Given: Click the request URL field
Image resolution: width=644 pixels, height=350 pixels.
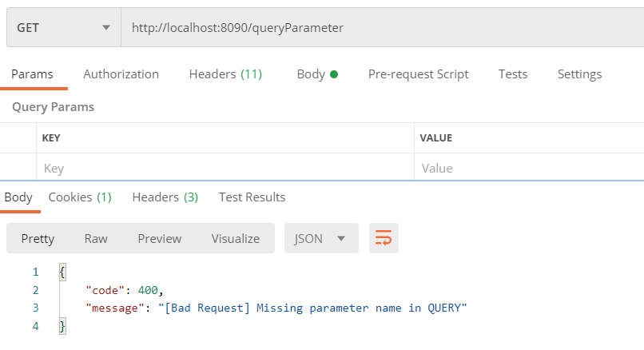Looking at the screenshot, I should coord(383,27).
